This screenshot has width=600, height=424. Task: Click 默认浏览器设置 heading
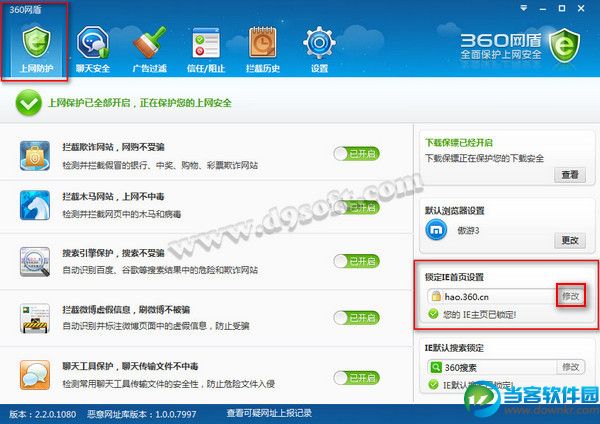[x=455, y=210]
